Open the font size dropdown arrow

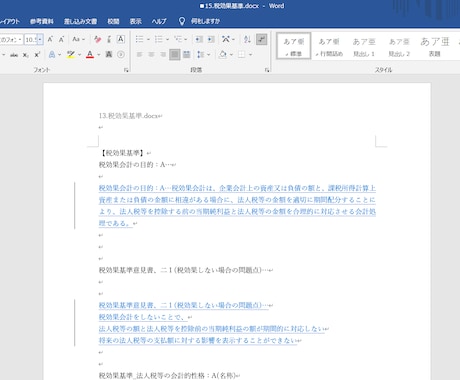pos(40,40)
